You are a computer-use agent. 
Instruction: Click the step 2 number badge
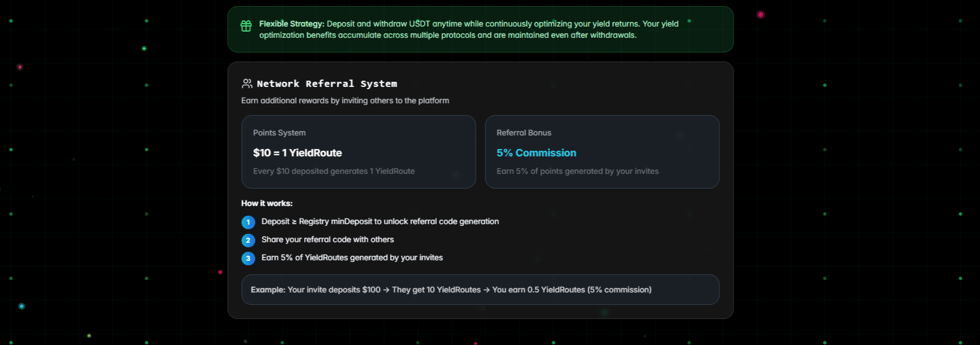pyautogui.click(x=248, y=240)
